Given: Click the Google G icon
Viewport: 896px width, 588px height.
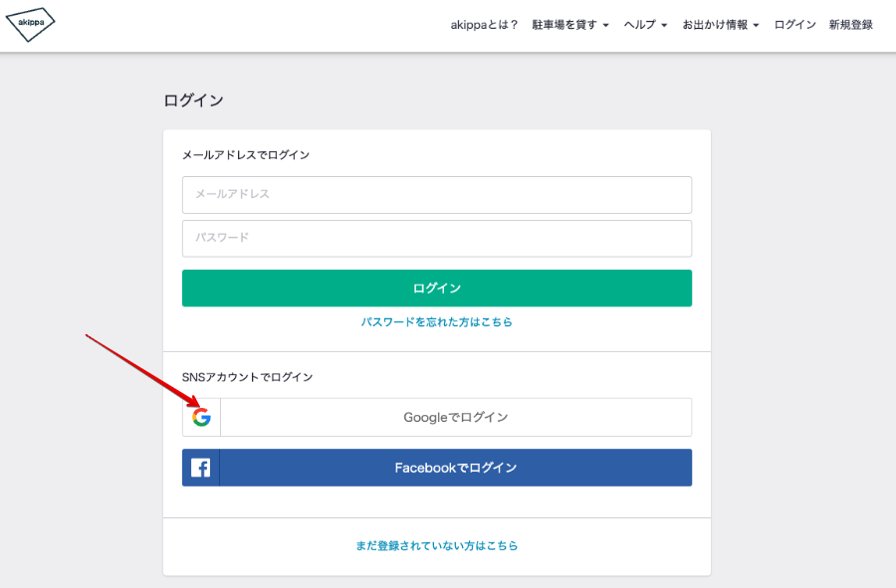Looking at the screenshot, I should [201, 417].
